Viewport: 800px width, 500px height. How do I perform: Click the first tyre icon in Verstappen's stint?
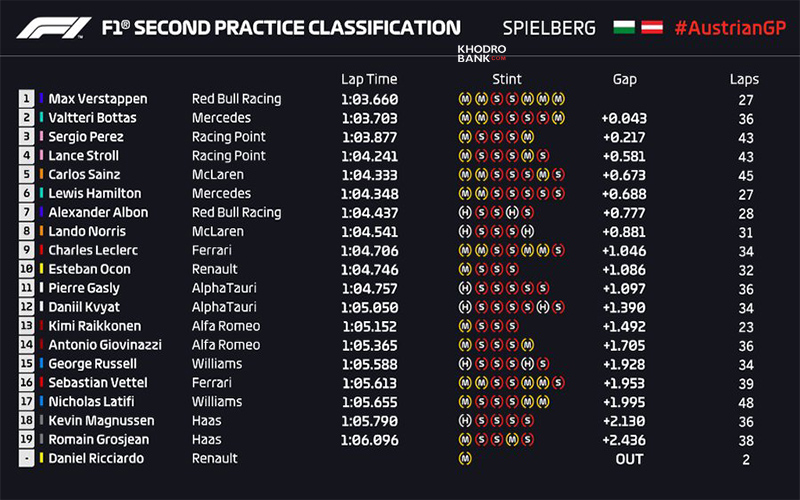tap(464, 99)
